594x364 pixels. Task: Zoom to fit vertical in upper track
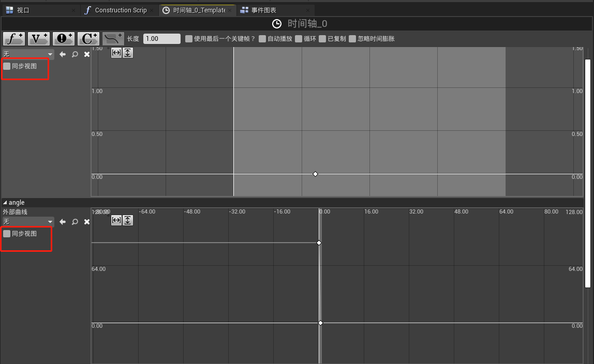128,53
